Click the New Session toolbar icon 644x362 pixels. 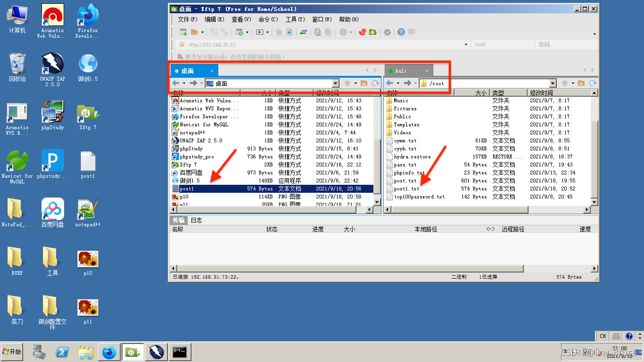pyautogui.click(x=183, y=32)
